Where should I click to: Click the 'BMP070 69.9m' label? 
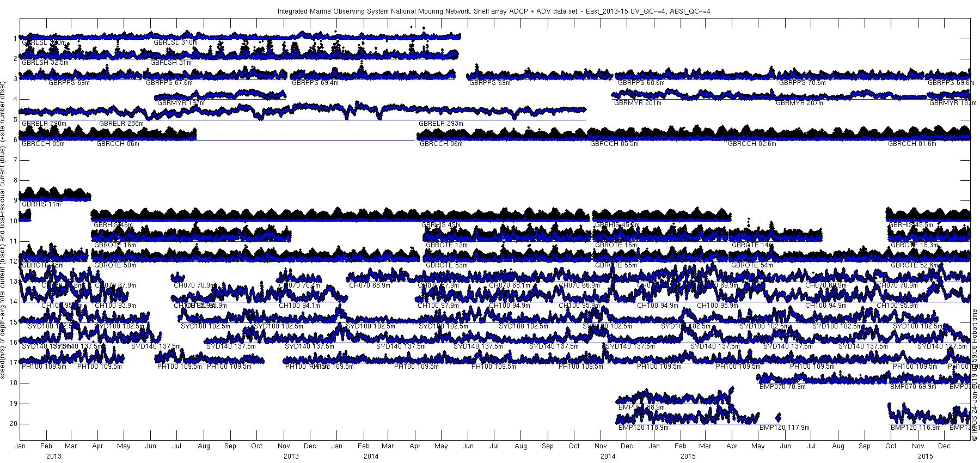tap(913, 387)
